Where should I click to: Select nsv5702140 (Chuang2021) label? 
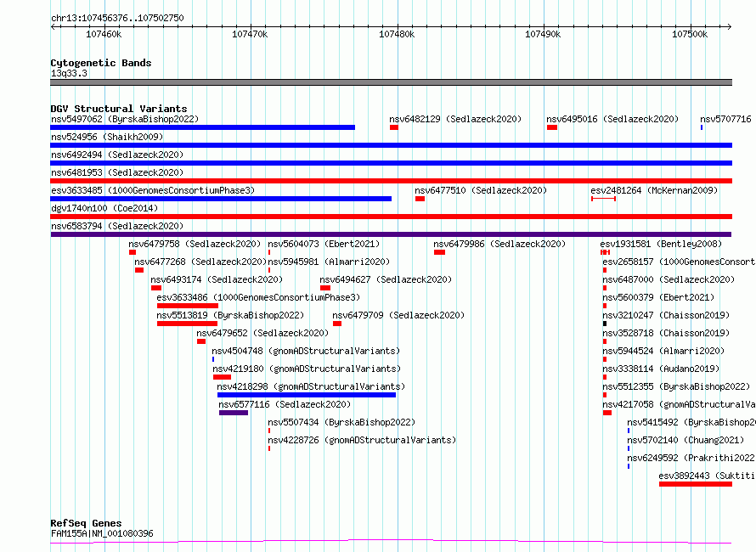click(x=685, y=440)
